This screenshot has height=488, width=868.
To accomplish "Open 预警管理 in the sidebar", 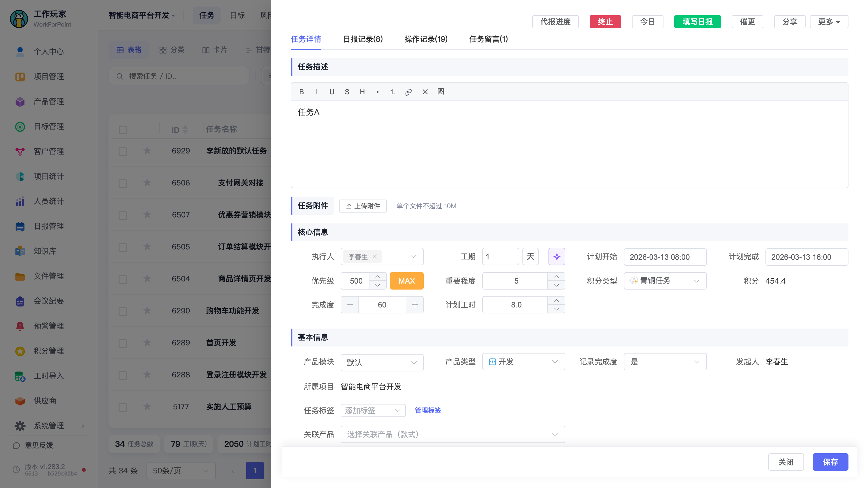I will [x=49, y=326].
